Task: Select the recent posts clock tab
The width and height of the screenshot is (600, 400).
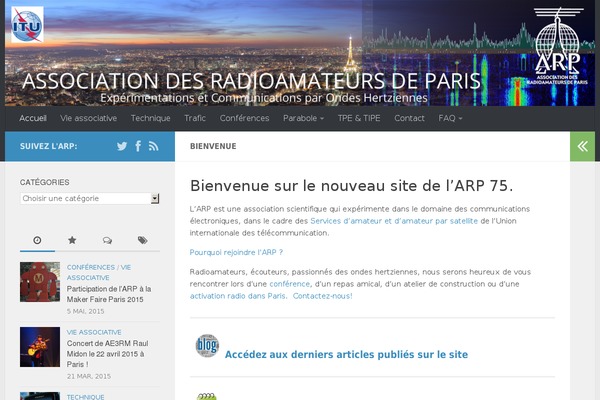Action: coord(37,240)
